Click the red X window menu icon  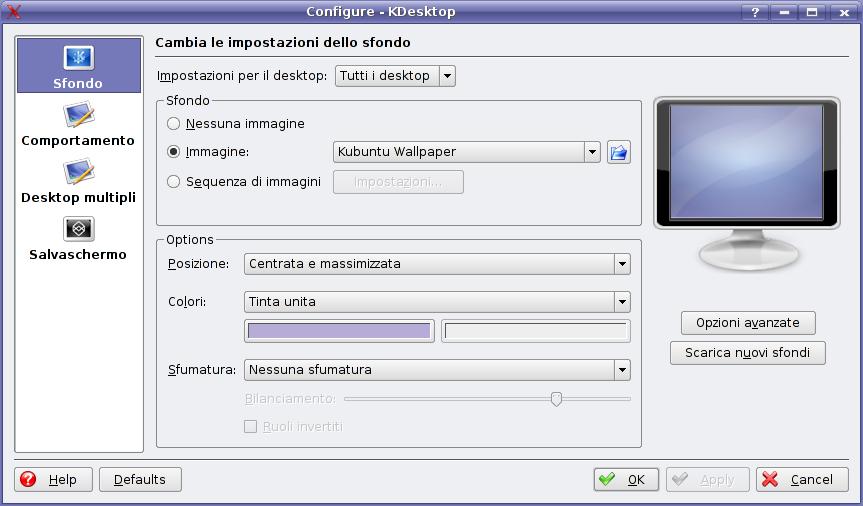[13, 11]
